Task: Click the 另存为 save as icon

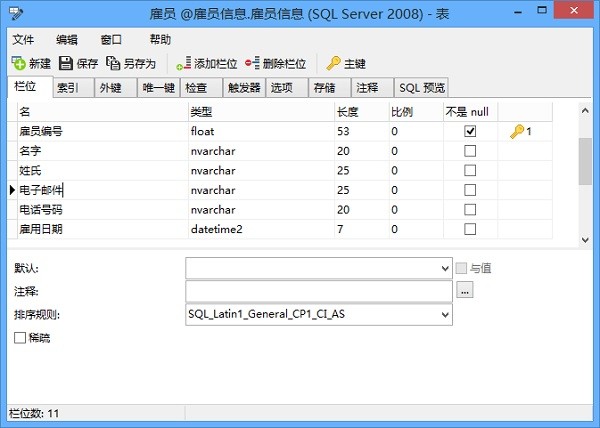Action: [x=113, y=63]
